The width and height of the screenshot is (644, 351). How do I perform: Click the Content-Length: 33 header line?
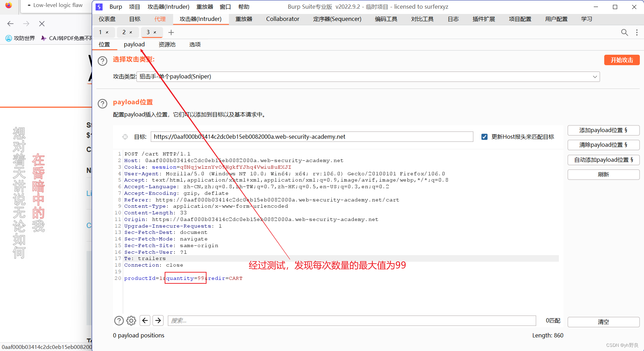coord(156,213)
